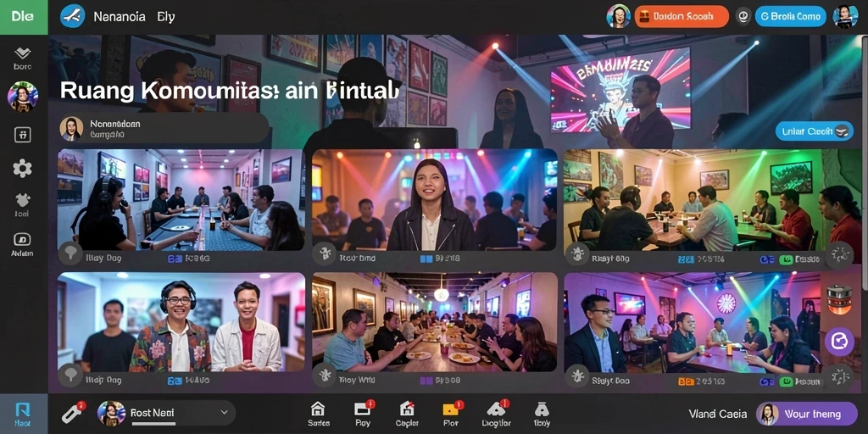Switch to the yellow 'Flor' tab

(451, 414)
